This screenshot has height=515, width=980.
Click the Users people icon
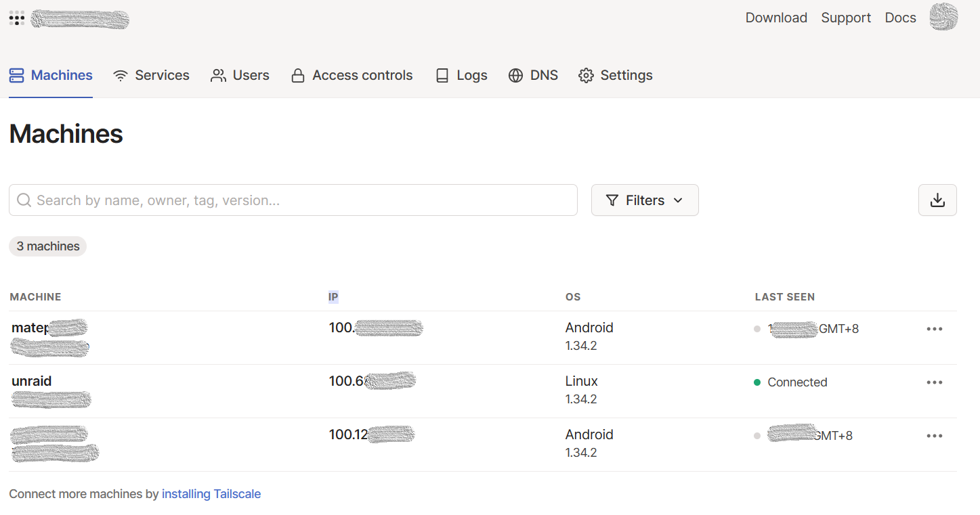218,75
